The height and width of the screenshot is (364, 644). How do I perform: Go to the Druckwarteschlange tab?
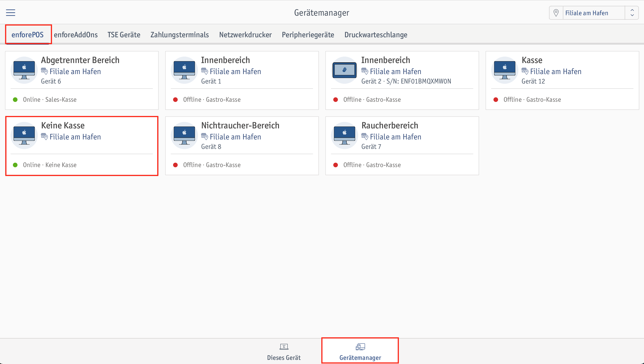click(376, 35)
